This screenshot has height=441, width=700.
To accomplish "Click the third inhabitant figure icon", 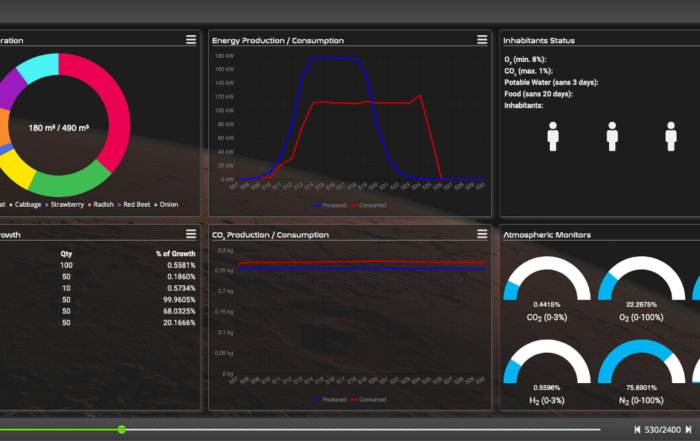I will pos(671,136).
